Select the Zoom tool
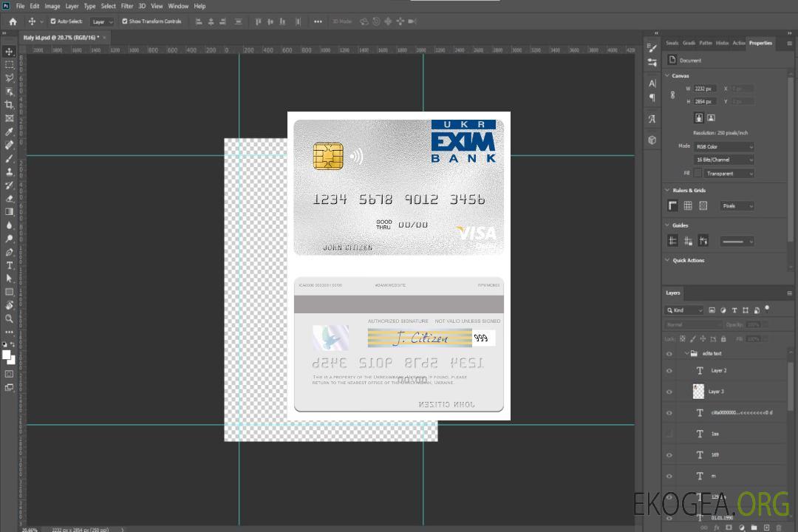 click(9, 318)
